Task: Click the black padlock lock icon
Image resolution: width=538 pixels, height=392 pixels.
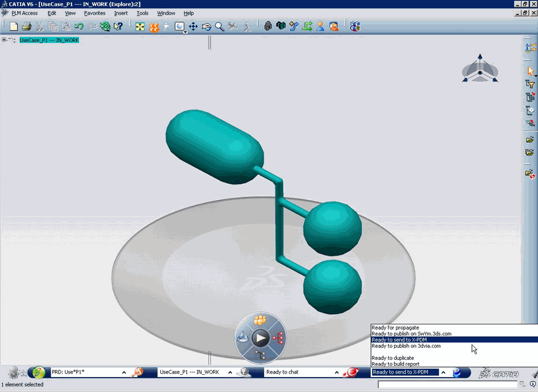Action: pyautogui.click(x=268, y=26)
